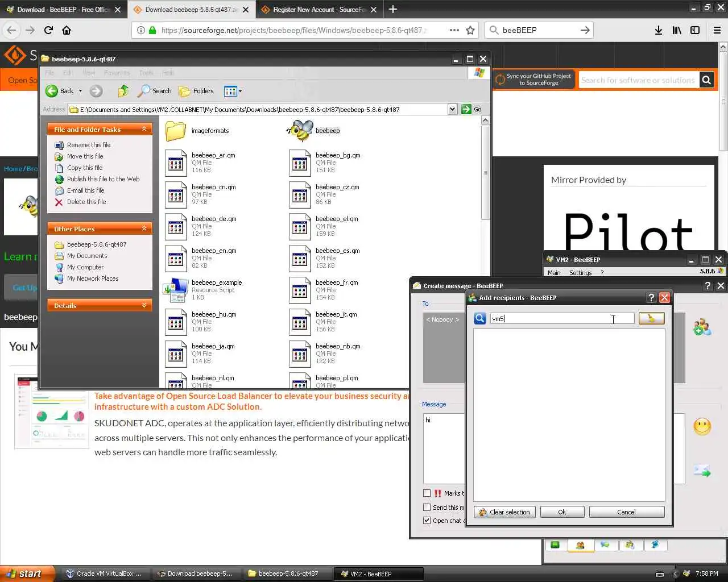Image resolution: width=728 pixels, height=582 pixels.
Task: Switch to Oracle VM VirtualBox taskbar item
Action: point(104,573)
